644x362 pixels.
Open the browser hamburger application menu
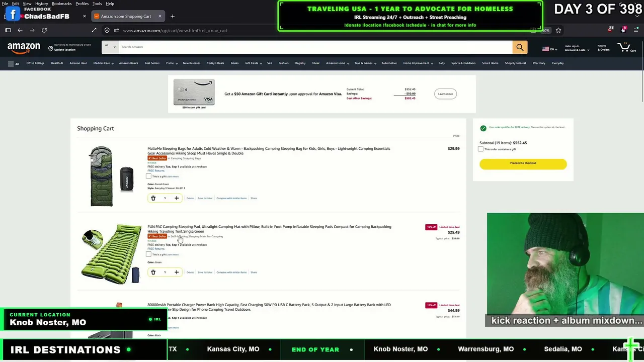[x=636, y=30]
